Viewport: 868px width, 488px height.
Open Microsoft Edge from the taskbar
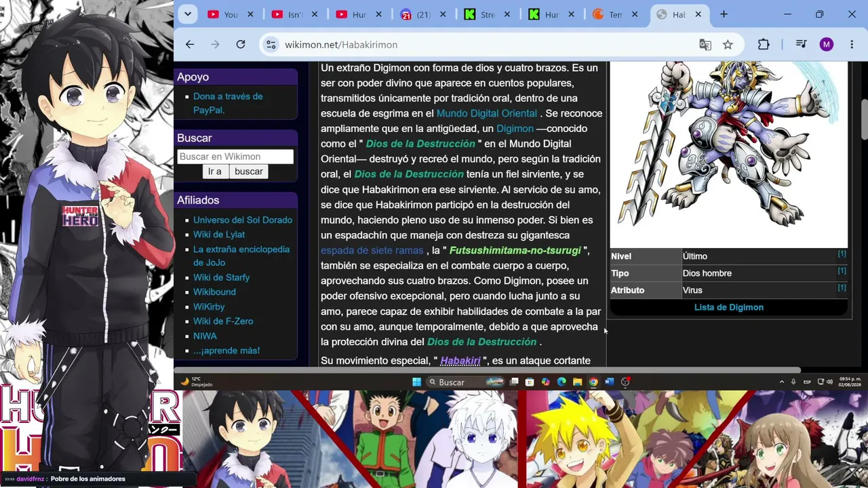[561, 382]
